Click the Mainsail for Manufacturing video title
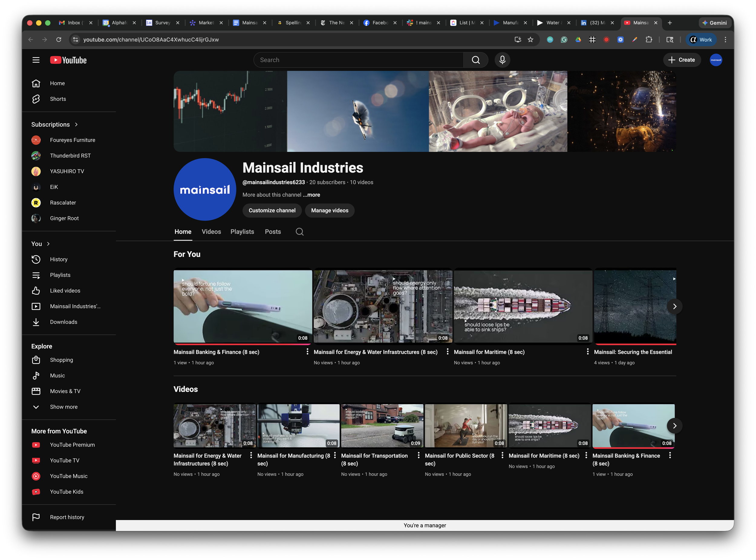 coord(294,460)
